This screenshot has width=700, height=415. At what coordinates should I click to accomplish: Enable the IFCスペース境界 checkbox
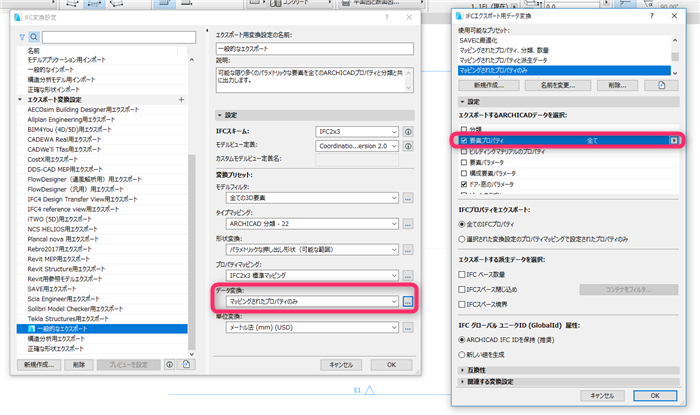pyautogui.click(x=462, y=304)
